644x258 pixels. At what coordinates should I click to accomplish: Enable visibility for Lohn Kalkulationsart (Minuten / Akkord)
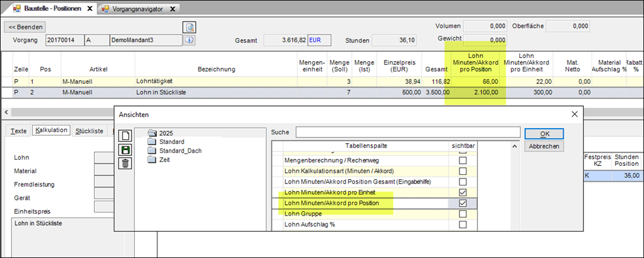tap(463, 171)
